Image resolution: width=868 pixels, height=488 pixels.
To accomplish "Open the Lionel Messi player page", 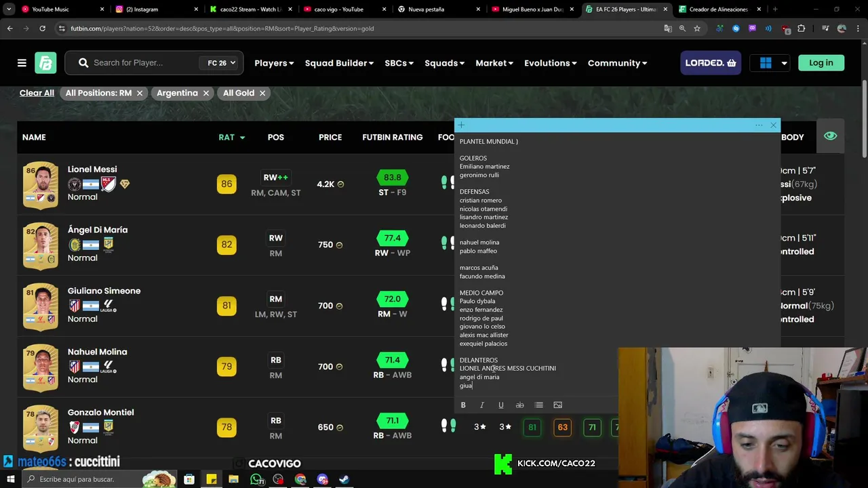I will tap(92, 169).
